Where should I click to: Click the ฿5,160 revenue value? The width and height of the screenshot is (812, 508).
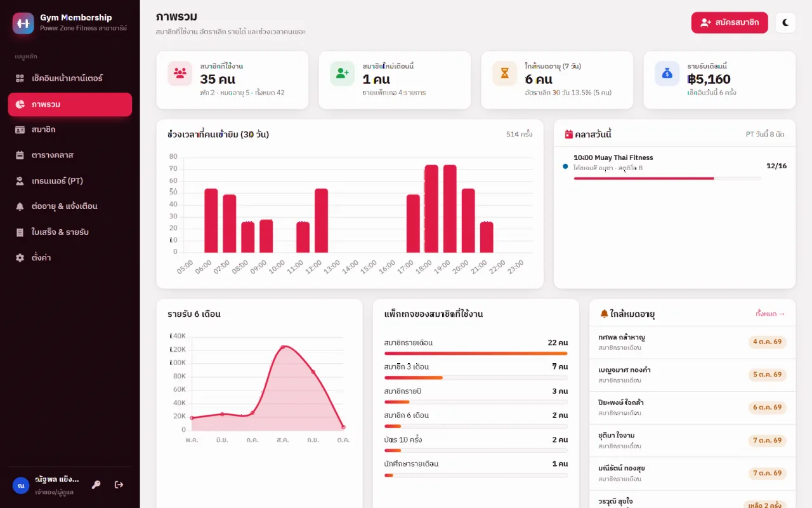[x=709, y=79]
